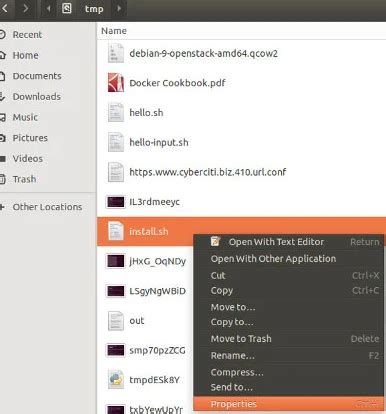Open Downloads in the sidebar

click(x=37, y=97)
